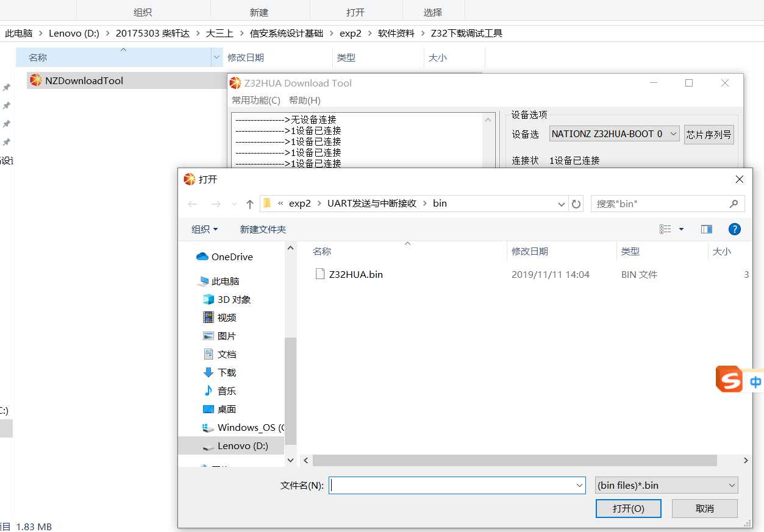Open 图片 folder in sidebar
This screenshot has height=532, width=764.
[219, 336]
